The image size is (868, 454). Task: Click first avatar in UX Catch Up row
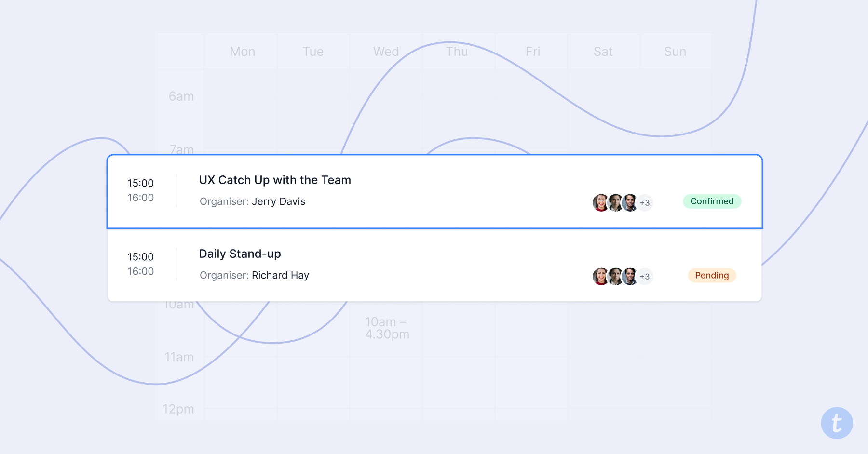pos(600,203)
